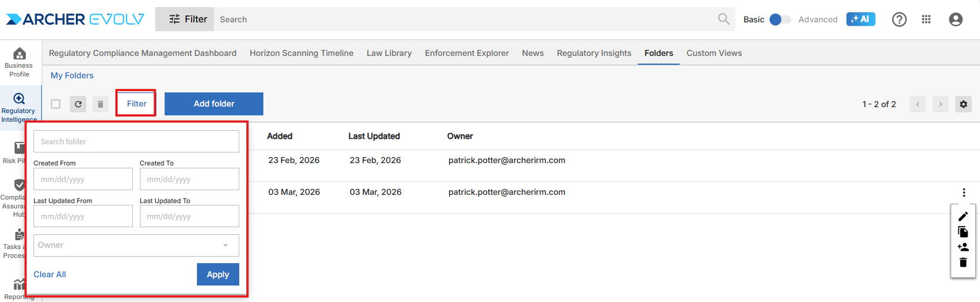Viewport: 980px width, 302px height.
Task: Open the table settings gear icon
Action: tap(963, 104)
